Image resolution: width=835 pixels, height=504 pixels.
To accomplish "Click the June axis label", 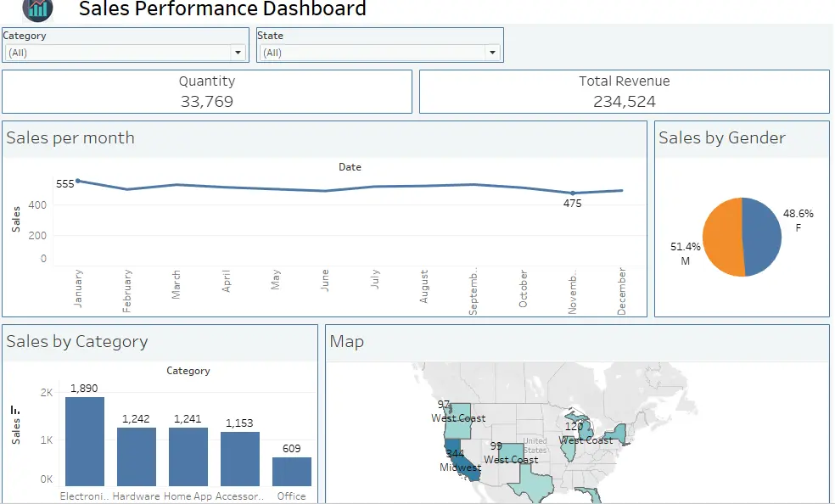I will pos(325,281).
